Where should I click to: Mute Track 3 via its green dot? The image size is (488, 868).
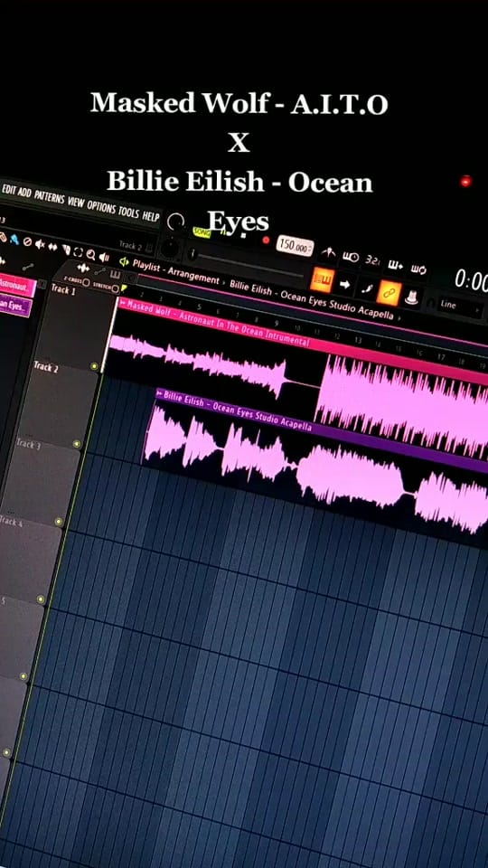[59, 522]
